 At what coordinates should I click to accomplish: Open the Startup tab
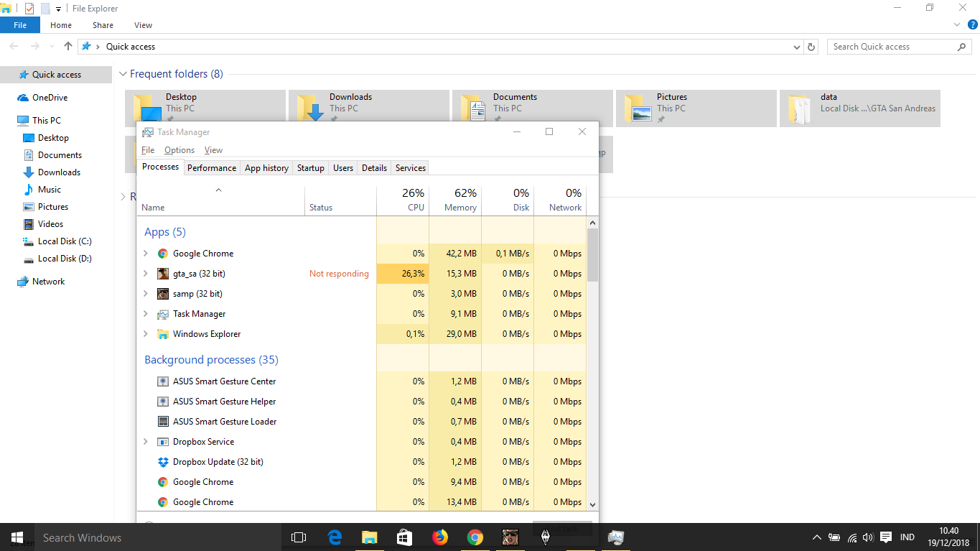(311, 168)
